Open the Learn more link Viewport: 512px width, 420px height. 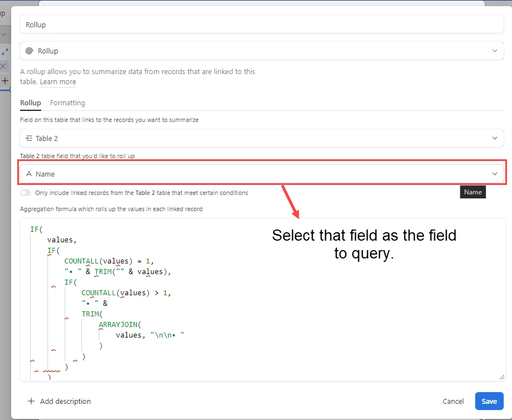pos(58,82)
